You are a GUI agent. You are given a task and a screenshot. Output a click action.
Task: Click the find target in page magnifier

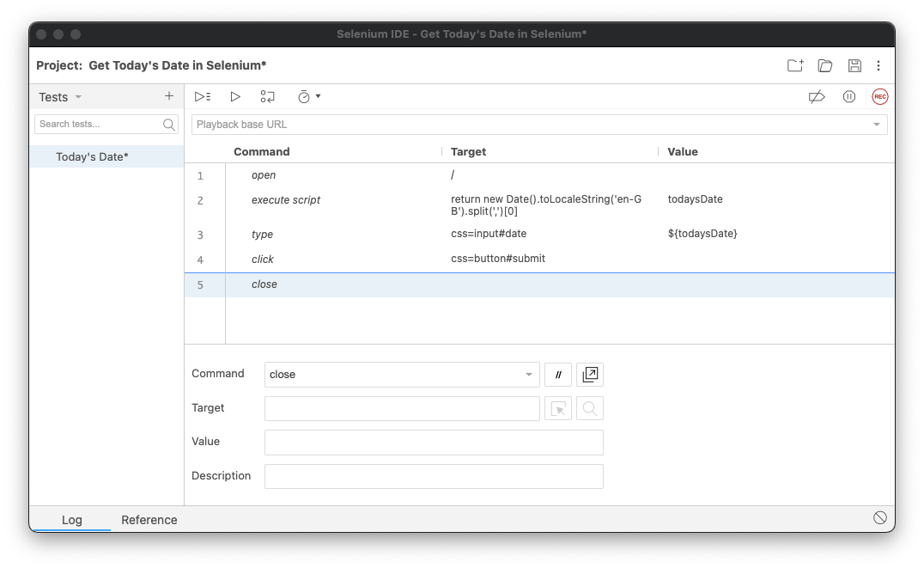coord(589,408)
